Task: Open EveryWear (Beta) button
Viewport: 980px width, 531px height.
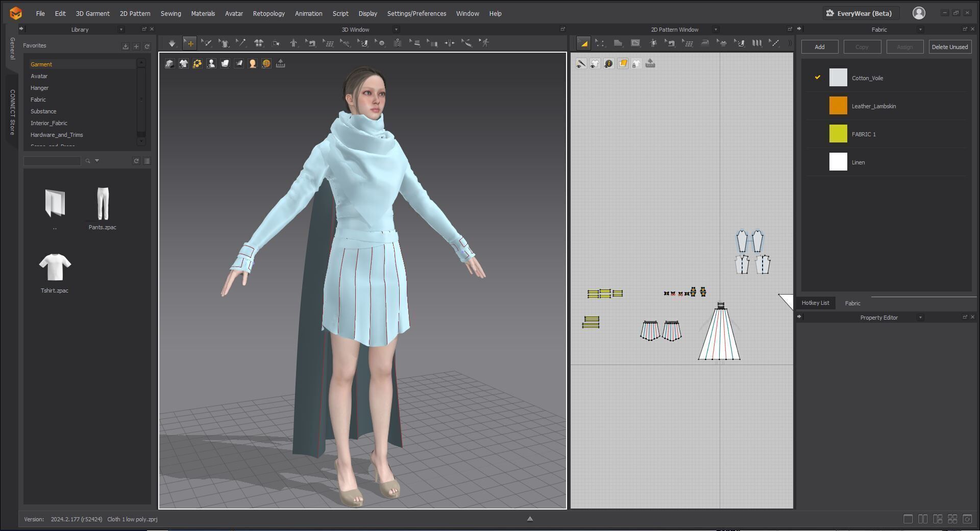Action: pos(861,13)
